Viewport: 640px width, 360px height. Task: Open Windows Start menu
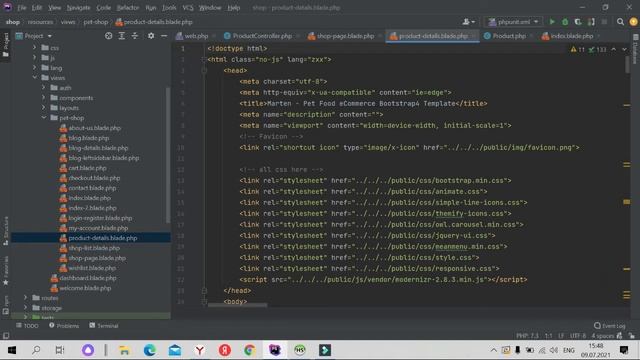click(x=12, y=350)
